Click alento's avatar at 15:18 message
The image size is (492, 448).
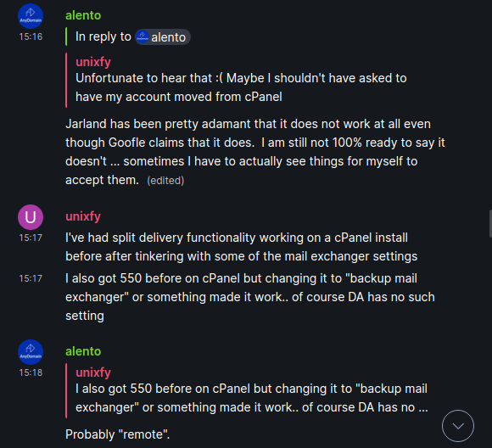tap(31, 352)
